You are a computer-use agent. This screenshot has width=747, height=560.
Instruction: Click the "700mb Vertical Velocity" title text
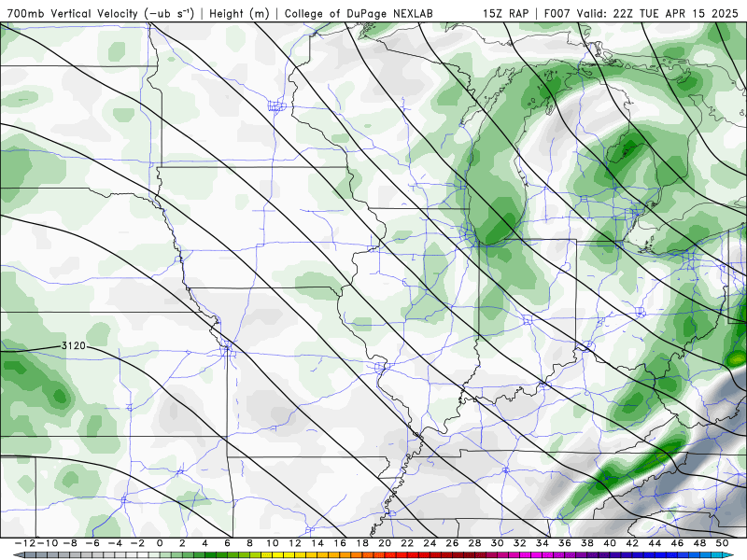click(73, 13)
